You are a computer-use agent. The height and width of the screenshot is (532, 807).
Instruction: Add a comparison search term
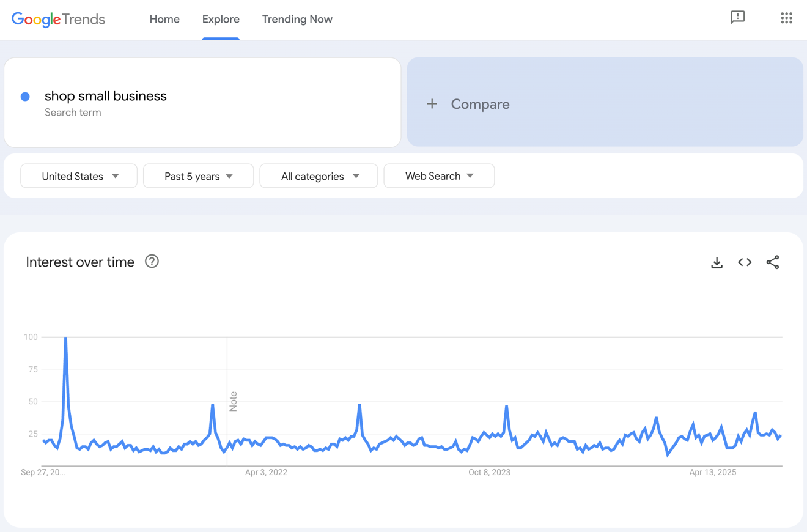(x=480, y=103)
